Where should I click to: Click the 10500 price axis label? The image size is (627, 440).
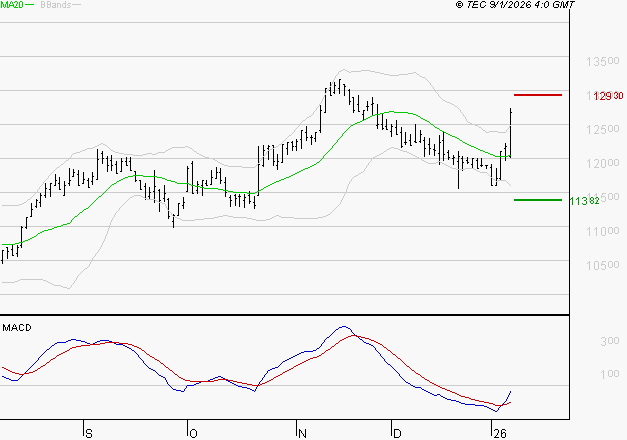click(x=603, y=265)
